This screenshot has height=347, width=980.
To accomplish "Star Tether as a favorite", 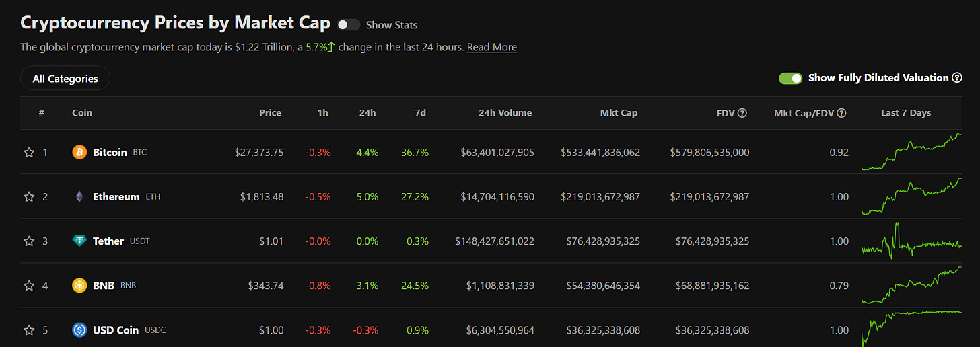I will [x=29, y=241].
